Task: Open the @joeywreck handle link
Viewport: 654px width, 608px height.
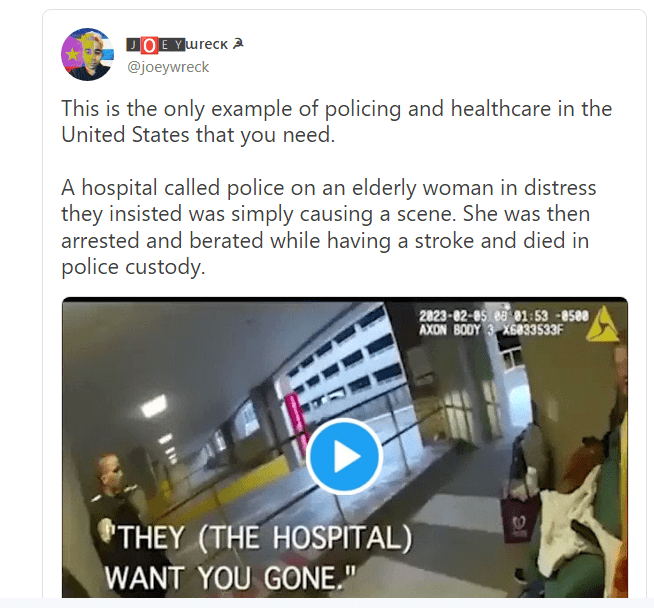Action: (168, 67)
